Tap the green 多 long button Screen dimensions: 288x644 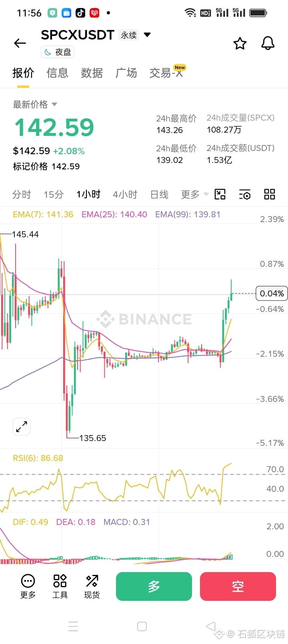[154, 586]
